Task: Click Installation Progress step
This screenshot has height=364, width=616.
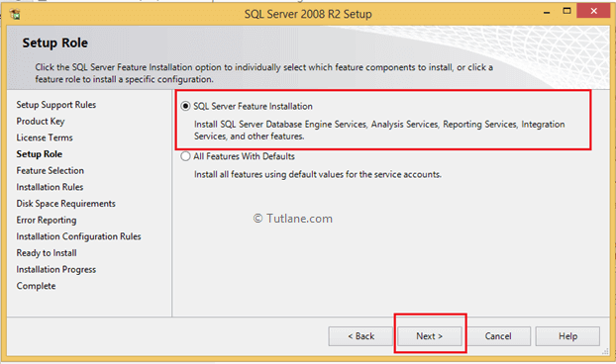Action: click(x=56, y=269)
